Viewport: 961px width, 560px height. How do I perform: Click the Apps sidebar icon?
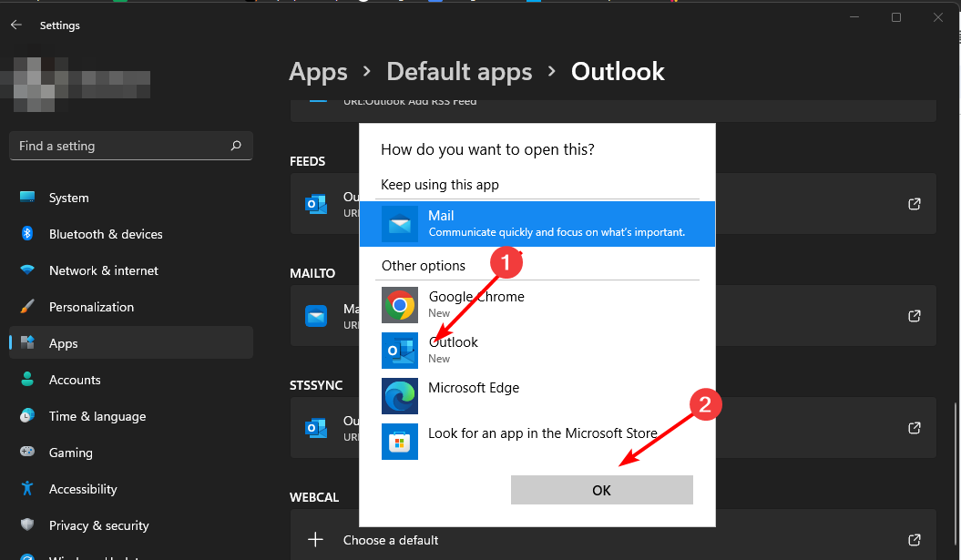(x=27, y=342)
